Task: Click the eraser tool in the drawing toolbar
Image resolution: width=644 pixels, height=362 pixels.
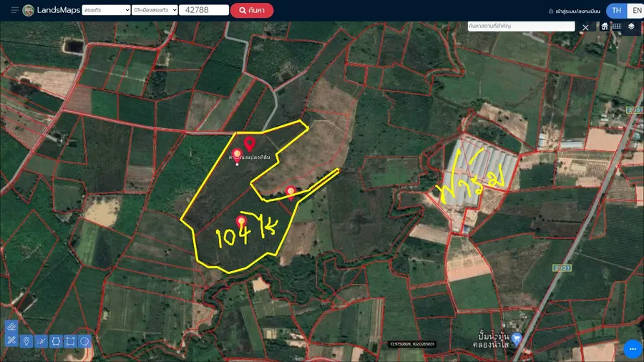Action: 11,326
